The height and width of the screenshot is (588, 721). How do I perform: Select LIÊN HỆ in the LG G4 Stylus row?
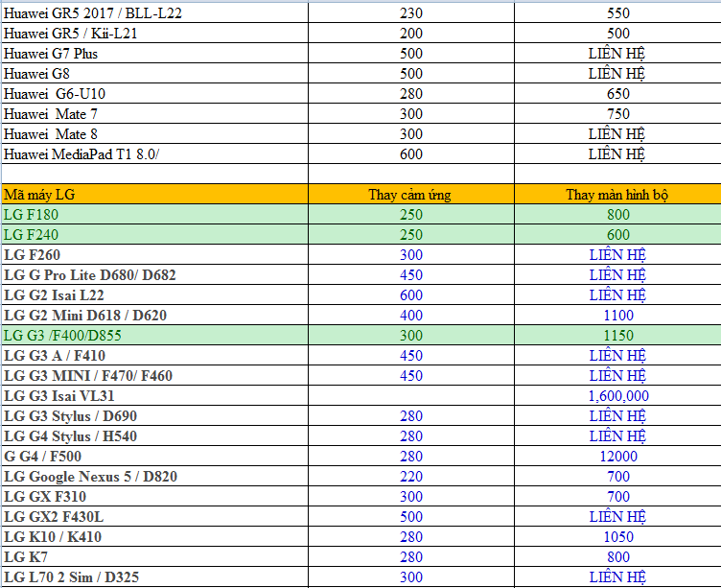tap(617, 436)
